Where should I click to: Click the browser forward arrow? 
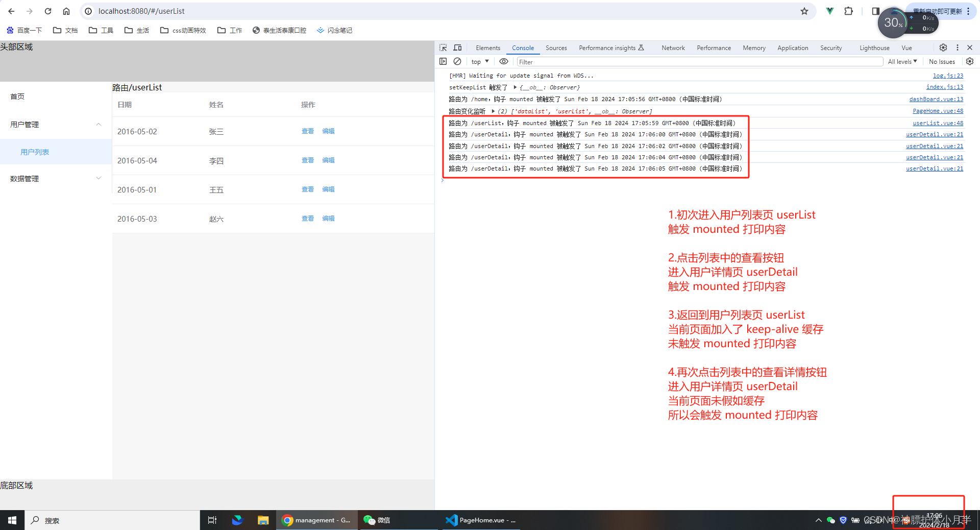coord(30,11)
